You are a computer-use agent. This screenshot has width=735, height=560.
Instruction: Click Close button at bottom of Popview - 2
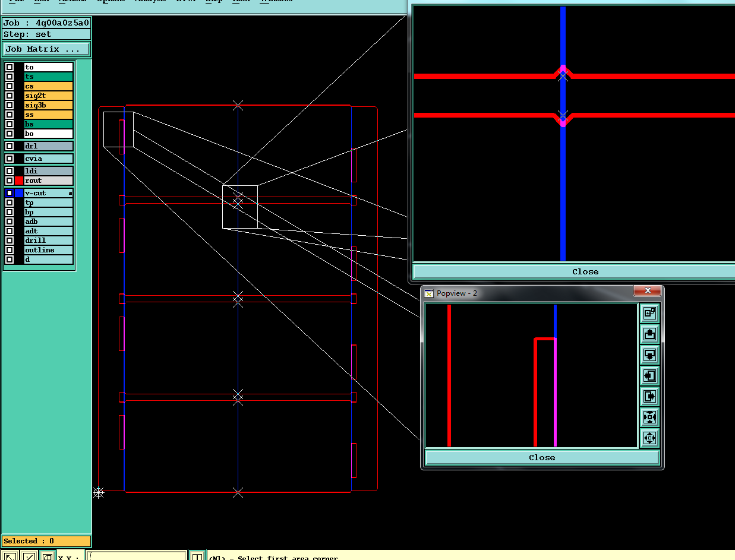click(542, 457)
